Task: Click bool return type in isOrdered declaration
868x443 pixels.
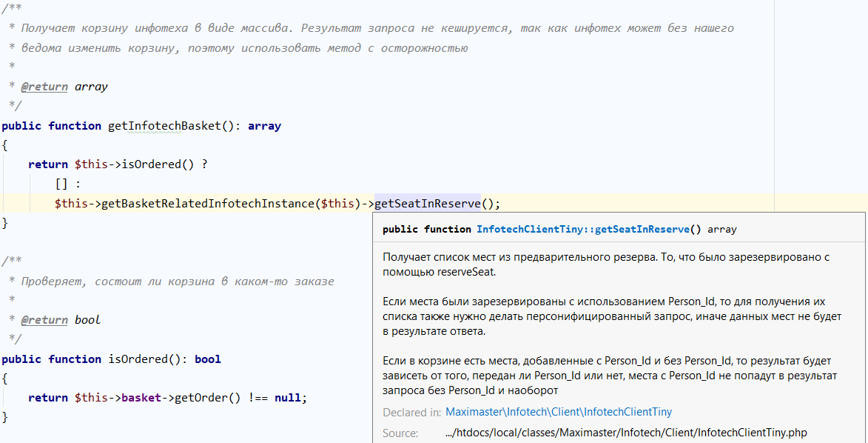Action: click(x=208, y=359)
